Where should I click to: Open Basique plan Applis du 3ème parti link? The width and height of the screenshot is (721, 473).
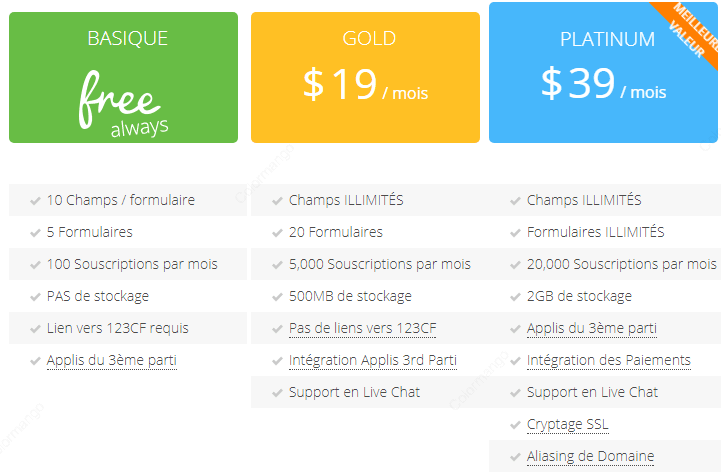[112, 360]
